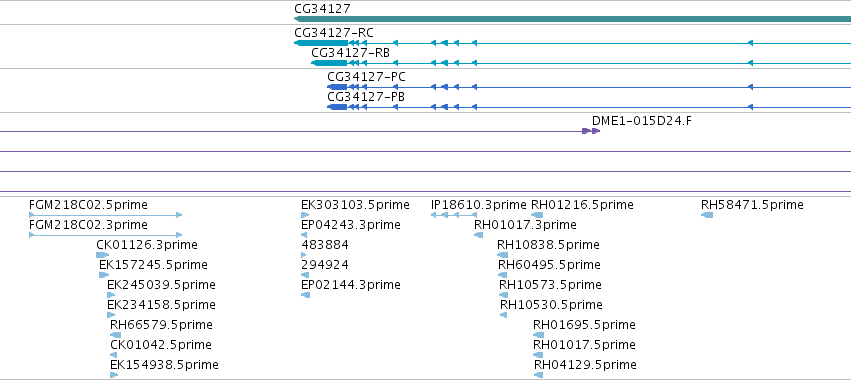Click the DME1-015D24.F feature arrows
This screenshot has height=380, width=851.
[x=591, y=131]
